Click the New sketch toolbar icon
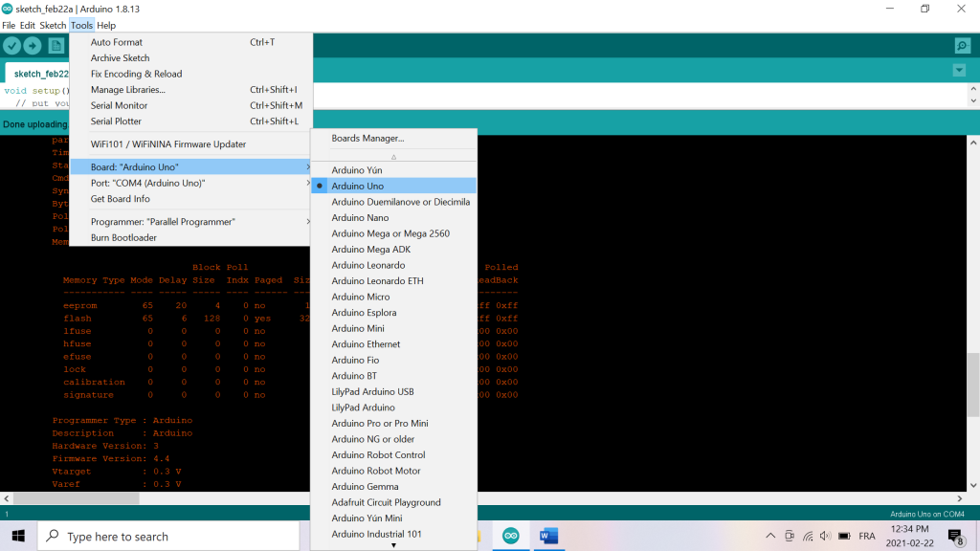The image size is (980, 551). pyautogui.click(x=56, y=46)
